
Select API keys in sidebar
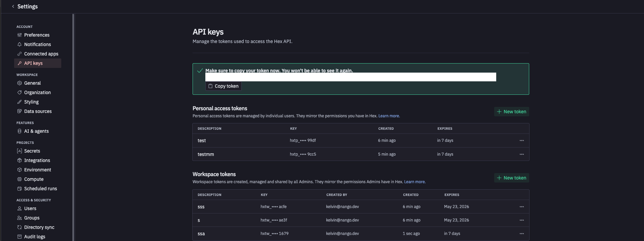coord(38,63)
